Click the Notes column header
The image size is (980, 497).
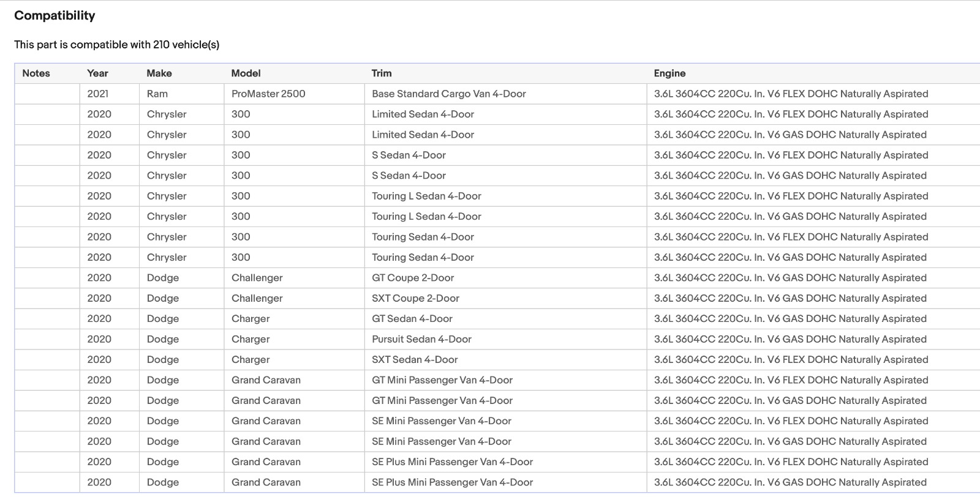coord(36,73)
